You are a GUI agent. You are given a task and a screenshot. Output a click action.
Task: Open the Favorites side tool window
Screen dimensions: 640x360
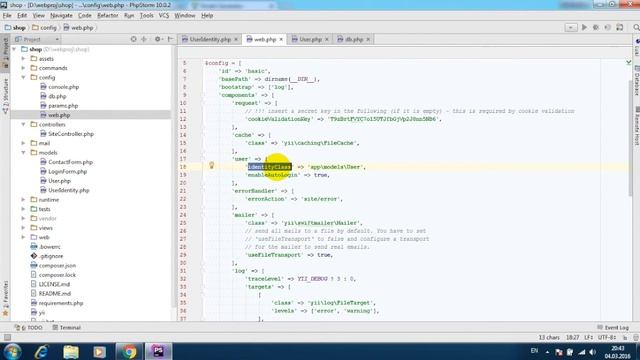point(6,299)
